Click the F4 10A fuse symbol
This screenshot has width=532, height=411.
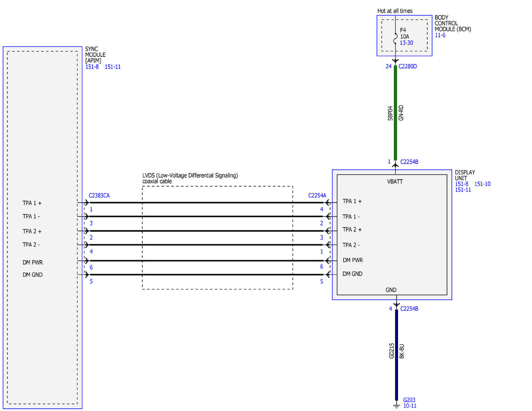395,38
